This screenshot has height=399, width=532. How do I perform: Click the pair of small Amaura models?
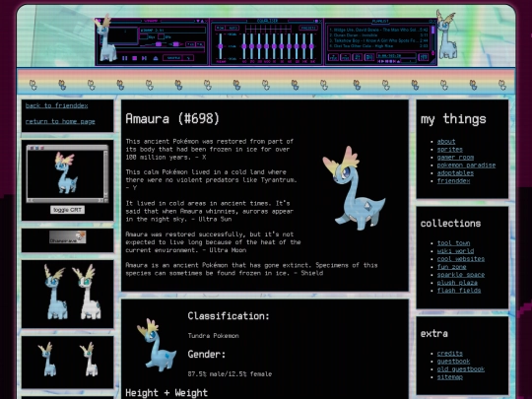pos(68,360)
